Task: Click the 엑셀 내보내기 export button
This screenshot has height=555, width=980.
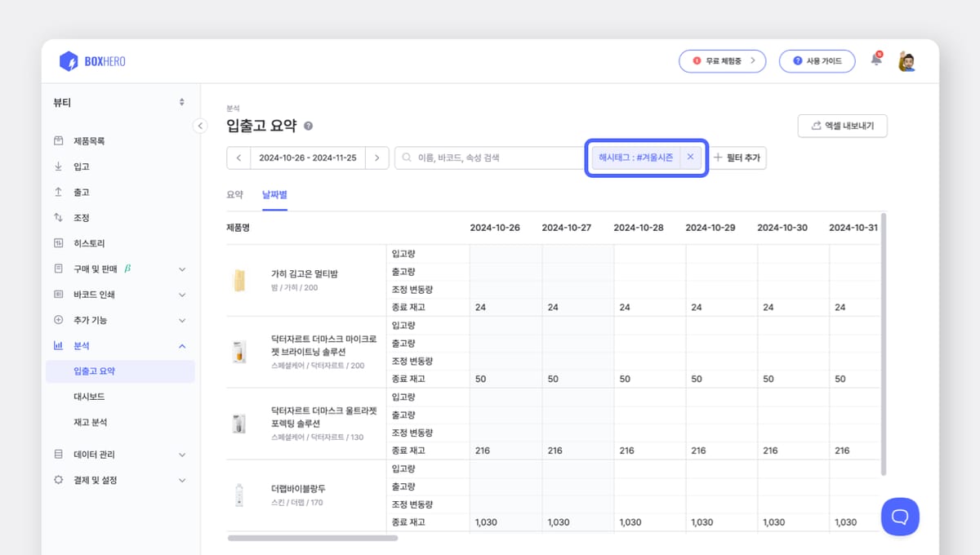Action: pyautogui.click(x=842, y=126)
